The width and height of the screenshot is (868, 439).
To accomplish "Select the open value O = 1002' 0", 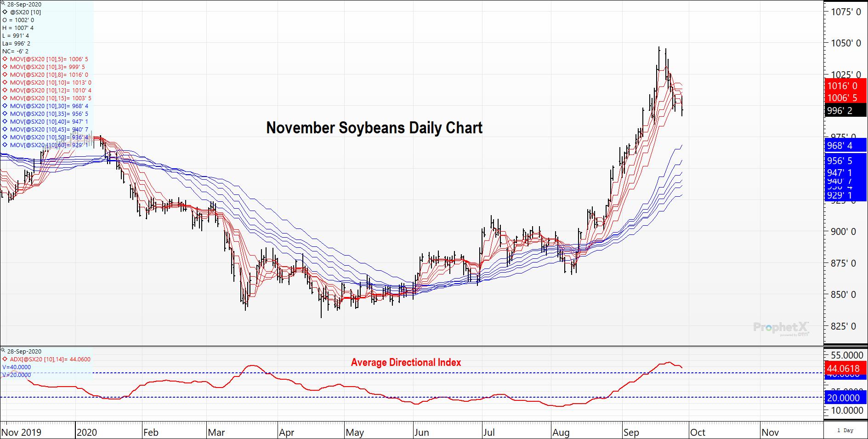I will pos(18,20).
